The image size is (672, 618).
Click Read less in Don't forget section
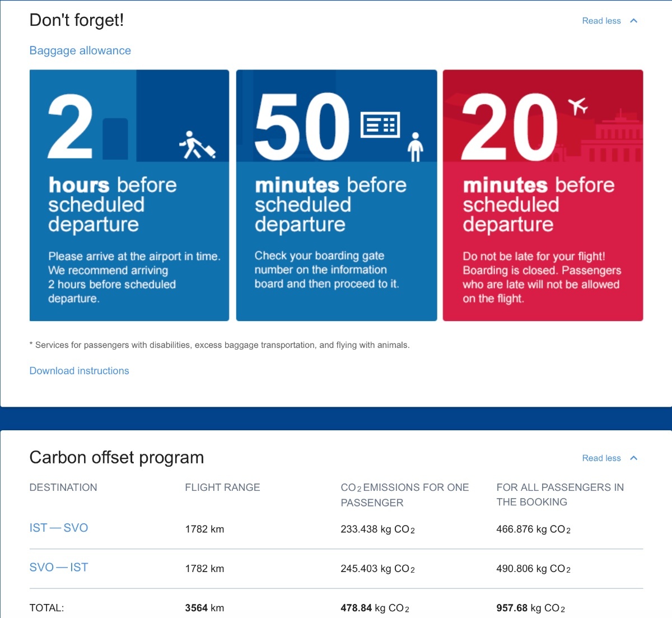click(601, 21)
